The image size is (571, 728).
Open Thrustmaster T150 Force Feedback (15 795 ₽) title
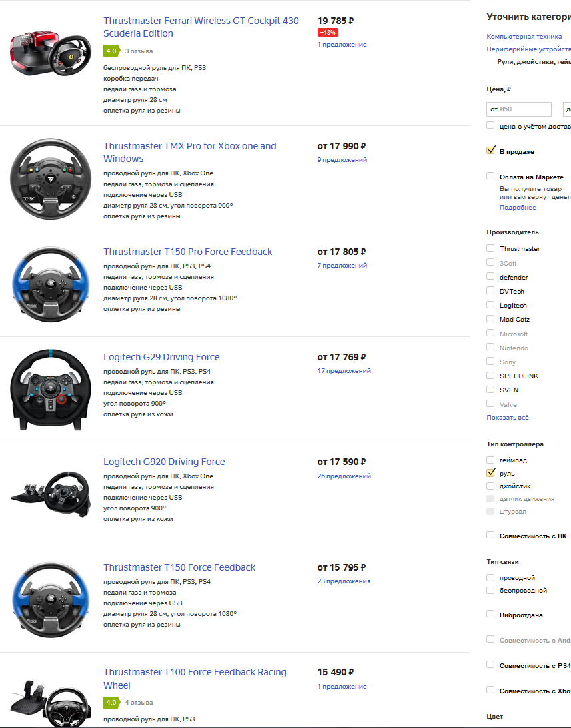tap(179, 567)
